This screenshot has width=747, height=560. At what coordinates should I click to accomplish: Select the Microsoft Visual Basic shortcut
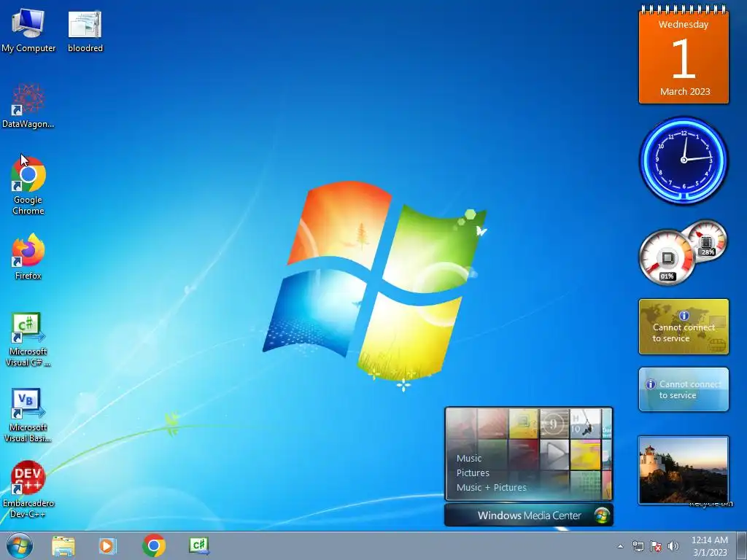[x=28, y=415]
